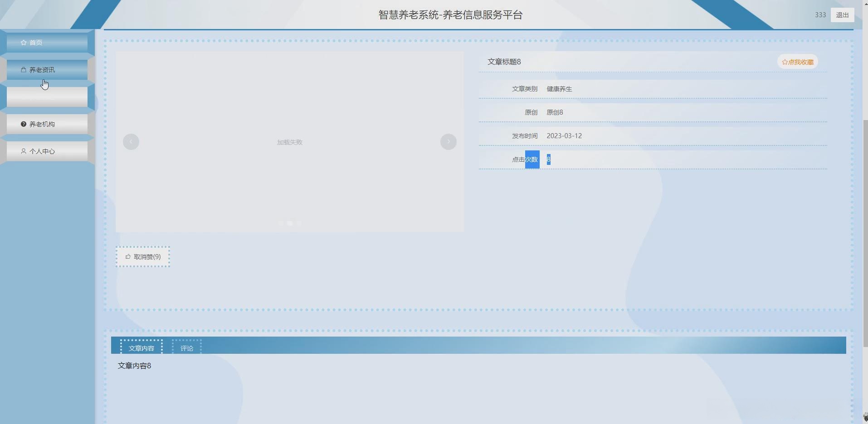The image size is (868, 424).
Task: Click the question-mark icon beside 养老机构
Action: point(23,124)
